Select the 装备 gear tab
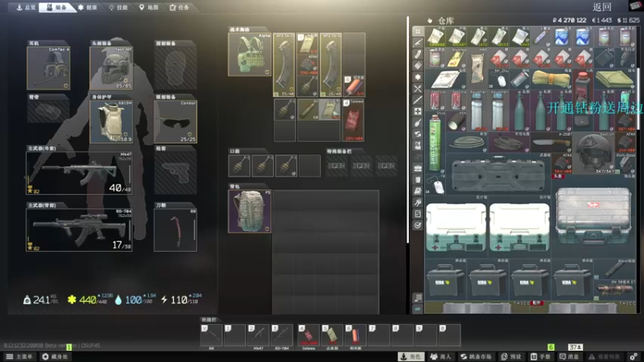Image resolution: width=644 pixels, height=362 pixels. coord(57,7)
